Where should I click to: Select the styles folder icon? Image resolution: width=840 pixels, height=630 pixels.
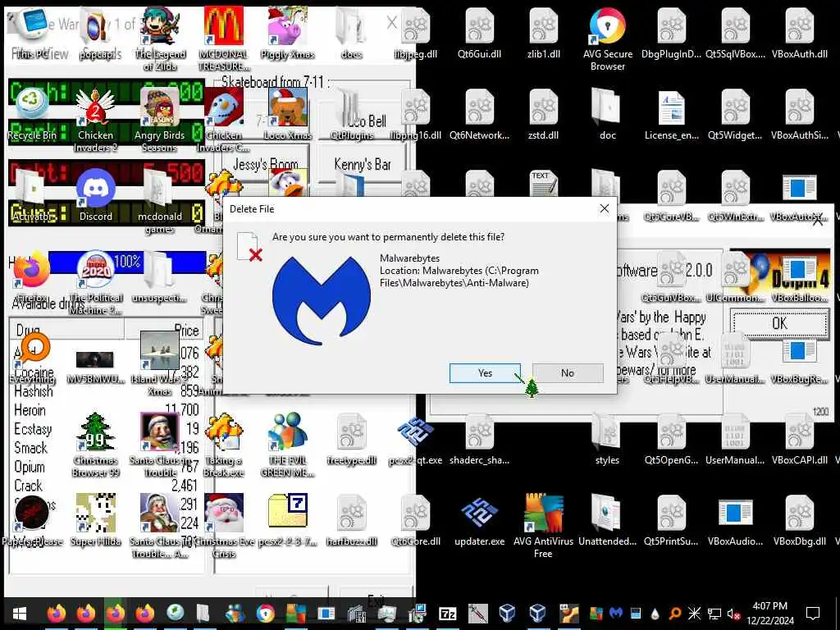tap(607, 440)
